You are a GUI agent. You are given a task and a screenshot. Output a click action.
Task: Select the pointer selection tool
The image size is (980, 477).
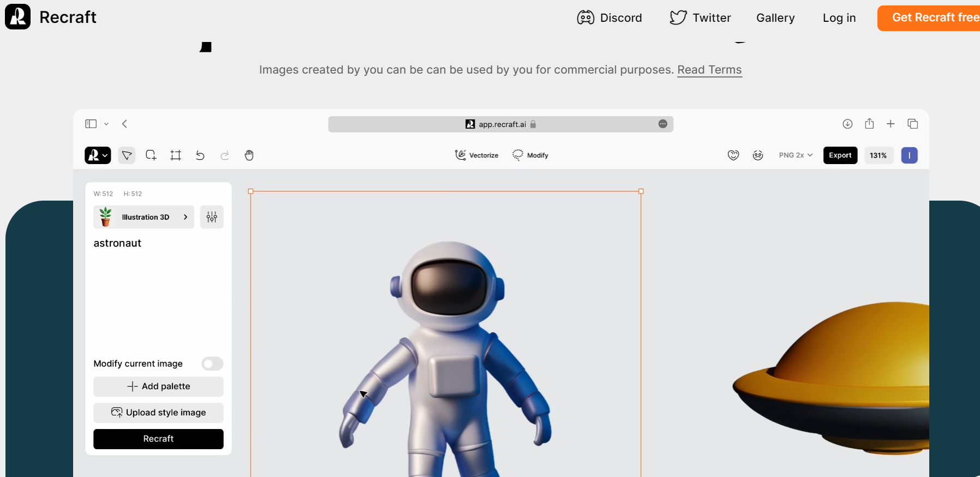(x=127, y=155)
